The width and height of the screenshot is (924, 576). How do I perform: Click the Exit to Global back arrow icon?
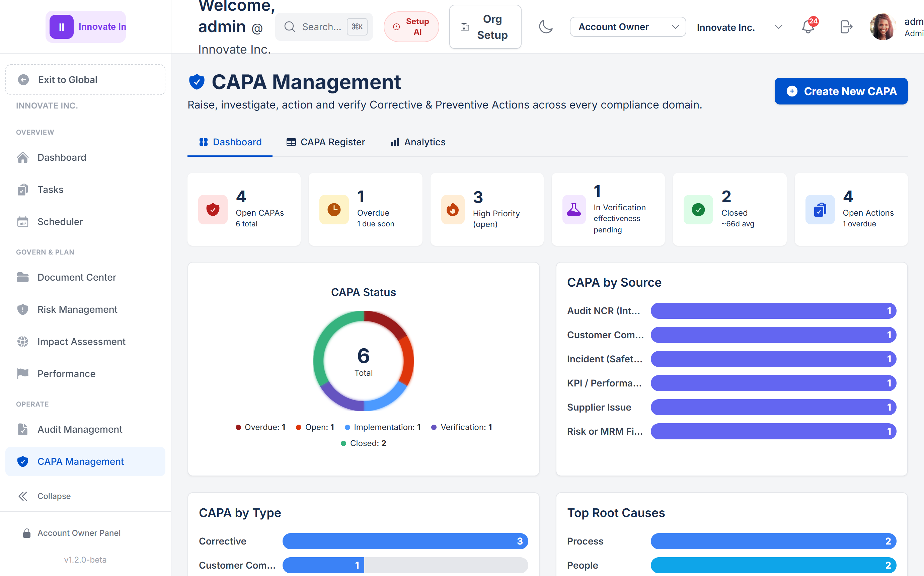(24, 80)
